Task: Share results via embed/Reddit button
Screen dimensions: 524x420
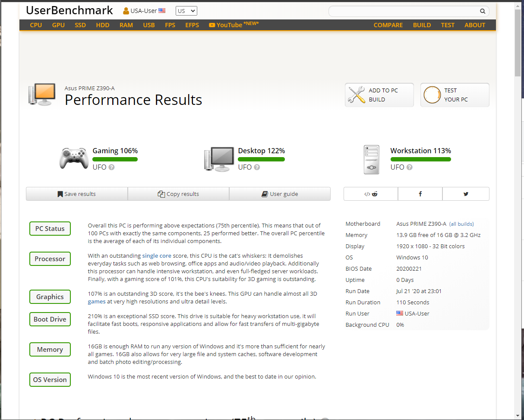Action: pyautogui.click(x=371, y=194)
